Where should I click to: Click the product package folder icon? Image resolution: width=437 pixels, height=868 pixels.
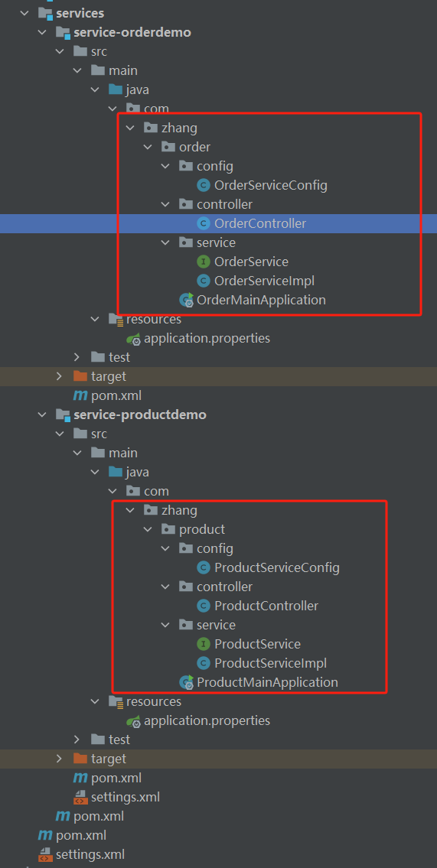(x=168, y=529)
